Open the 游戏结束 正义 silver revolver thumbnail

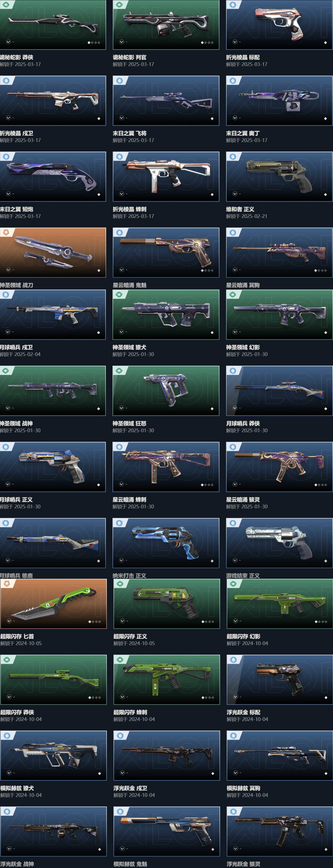coord(279,543)
